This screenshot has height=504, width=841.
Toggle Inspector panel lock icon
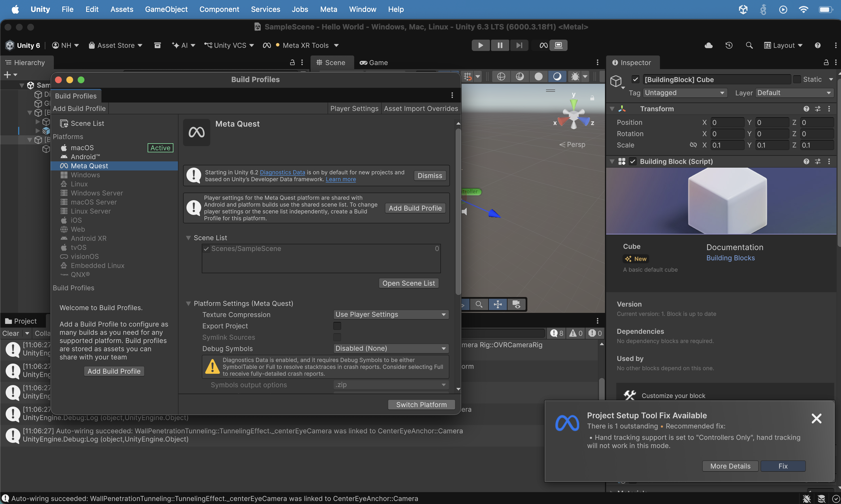(x=826, y=63)
